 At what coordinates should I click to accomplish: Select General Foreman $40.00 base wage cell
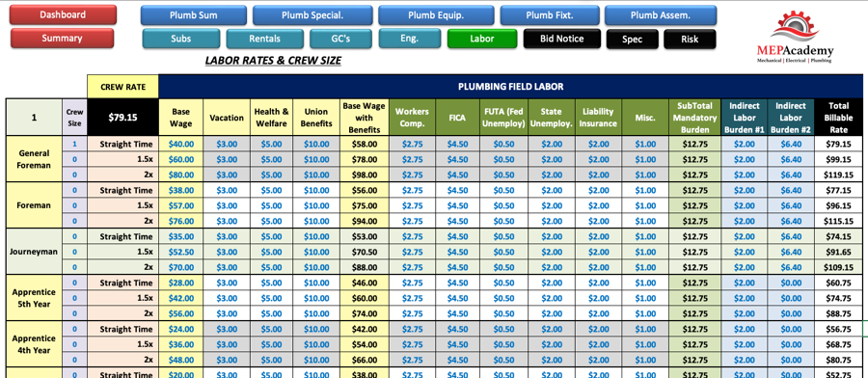pyautogui.click(x=181, y=144)
